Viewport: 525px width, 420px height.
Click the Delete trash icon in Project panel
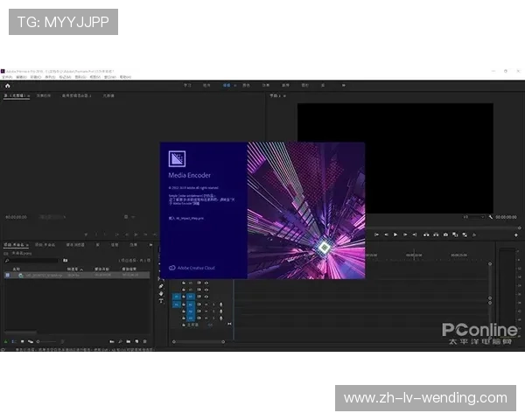[x=145, y=341]
